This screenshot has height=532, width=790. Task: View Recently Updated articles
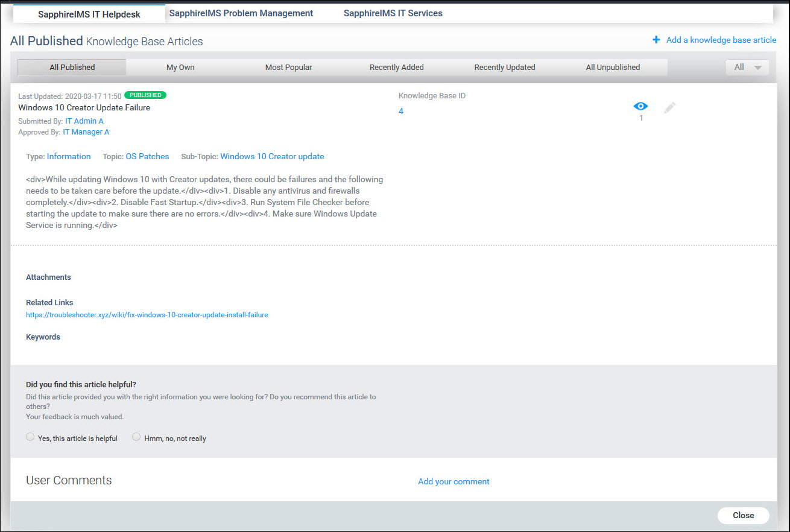point(505,68)
